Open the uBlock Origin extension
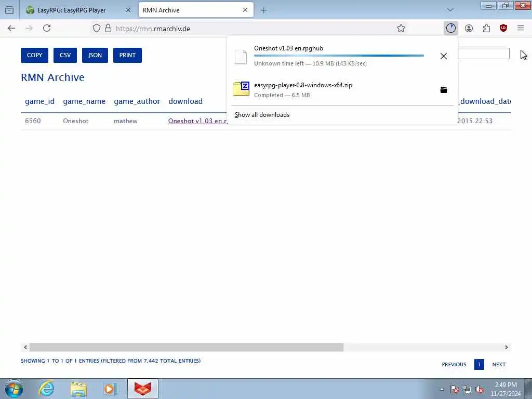 [x=503, y=28]
